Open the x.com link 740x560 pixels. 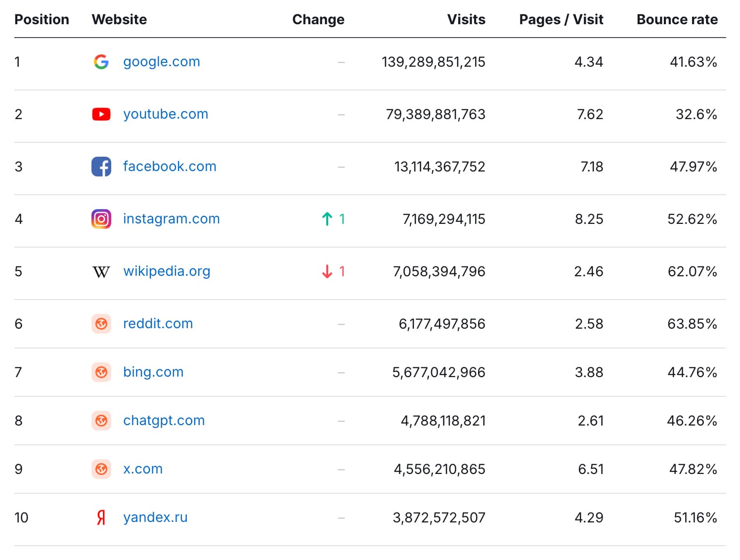pos(143,469)
